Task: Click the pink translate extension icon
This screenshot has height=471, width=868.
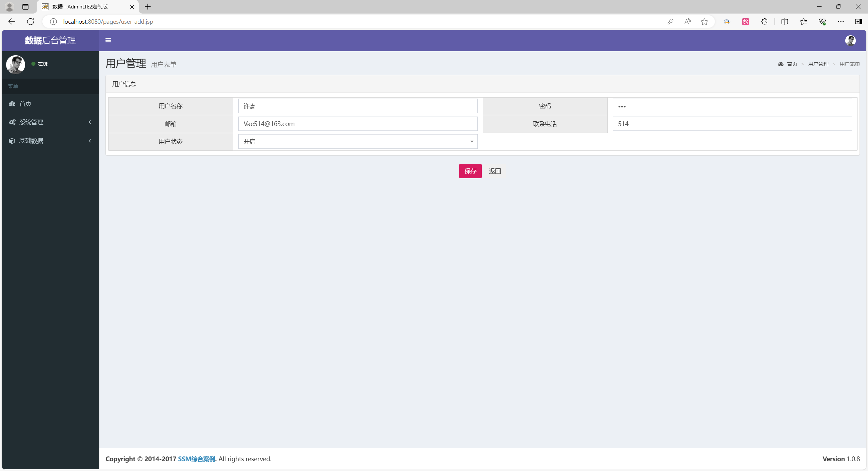Action: [746, 22]
